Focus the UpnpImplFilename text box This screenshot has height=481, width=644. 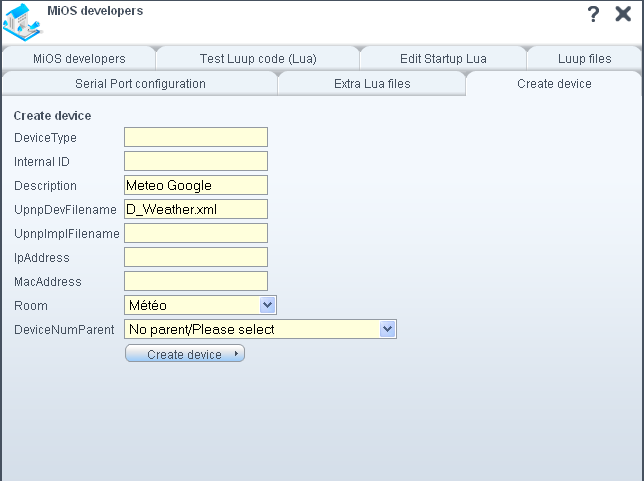tap(196, 233)
